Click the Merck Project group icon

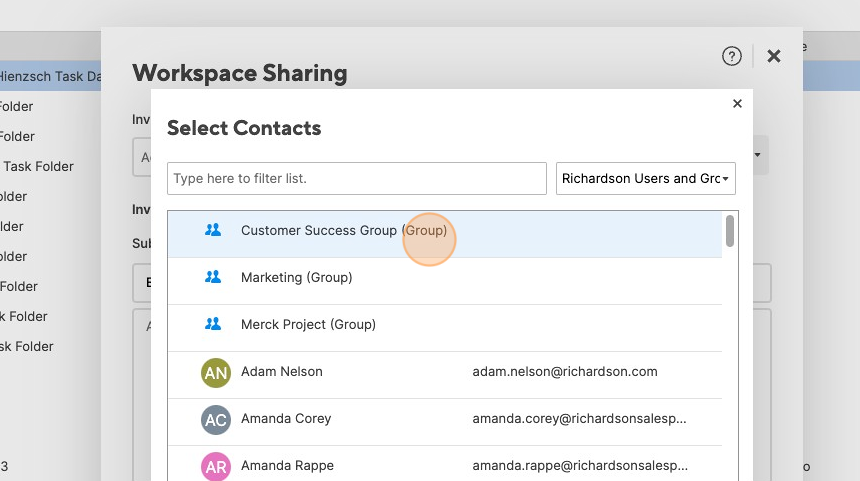pyautogui.click(x=212, y=324)
